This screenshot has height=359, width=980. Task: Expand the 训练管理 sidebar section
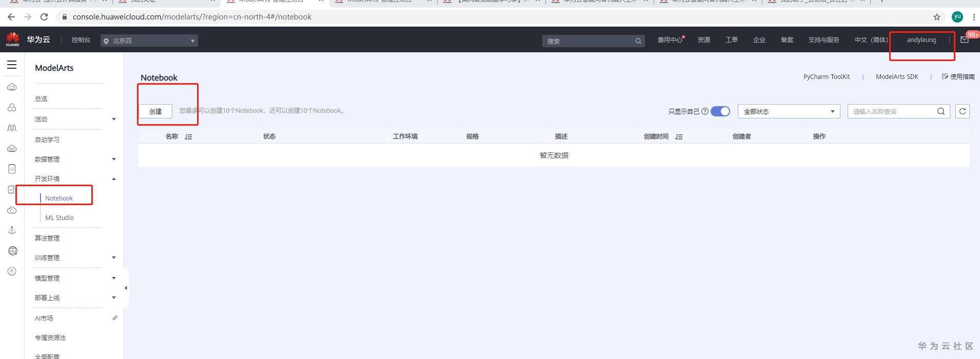[114, 257]
